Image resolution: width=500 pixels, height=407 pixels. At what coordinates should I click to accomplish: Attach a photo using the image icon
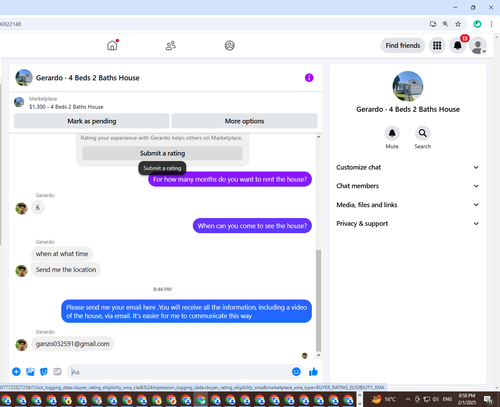30,371
